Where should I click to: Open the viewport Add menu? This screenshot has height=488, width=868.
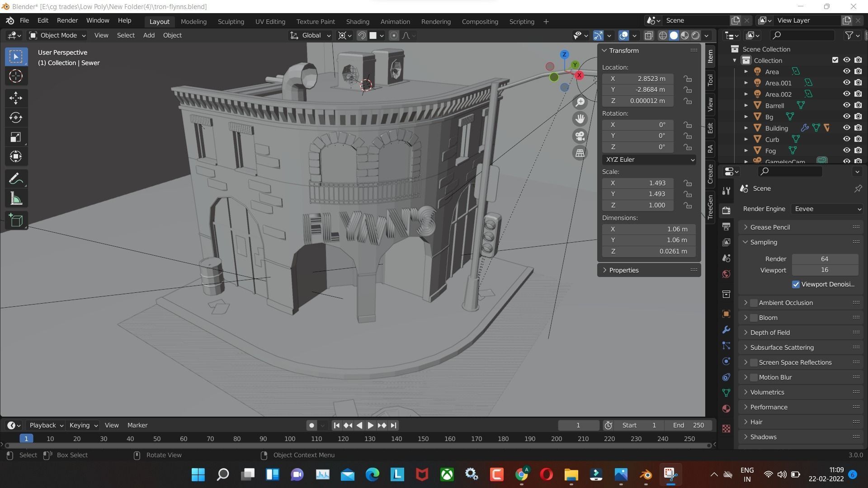tap(149, 35)
